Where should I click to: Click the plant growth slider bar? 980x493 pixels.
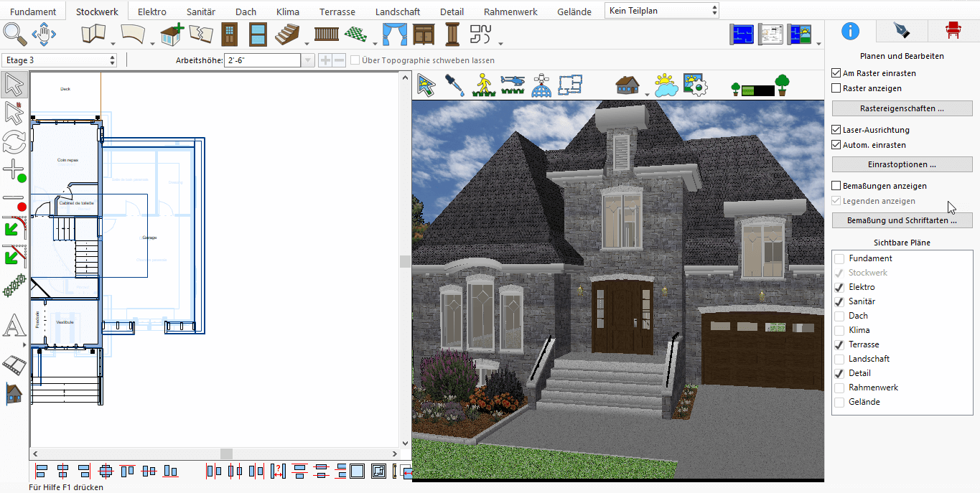(x=757, y=90)
